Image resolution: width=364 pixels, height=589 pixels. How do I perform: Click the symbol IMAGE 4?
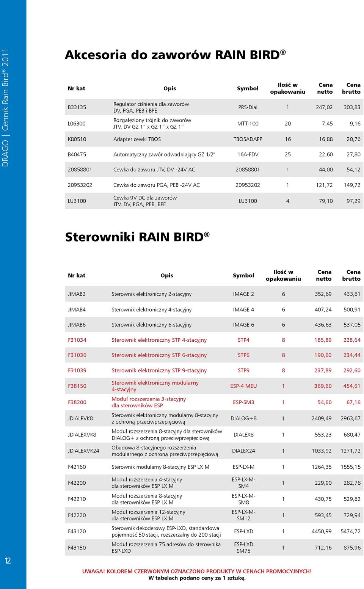coord(243,309)
